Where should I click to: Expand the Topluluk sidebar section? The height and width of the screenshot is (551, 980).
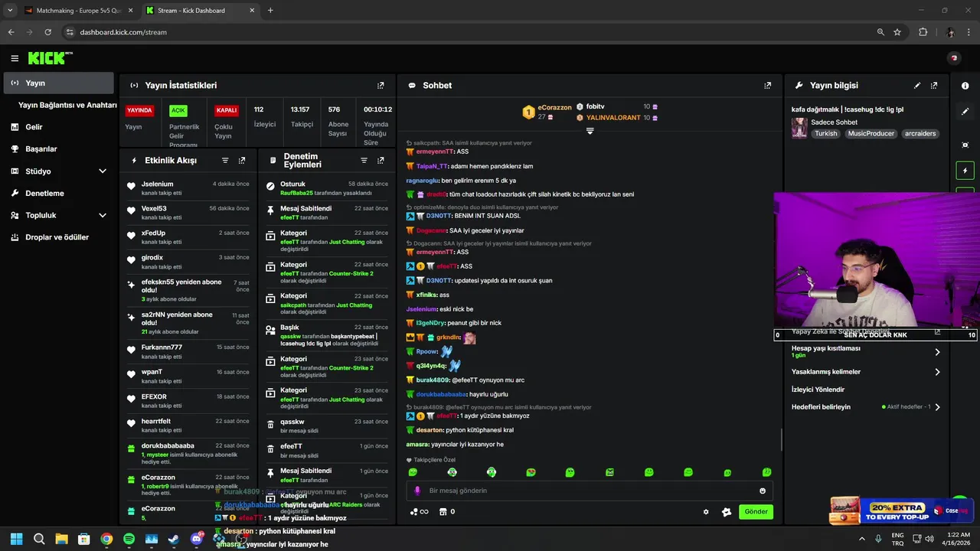coord(103,215)
